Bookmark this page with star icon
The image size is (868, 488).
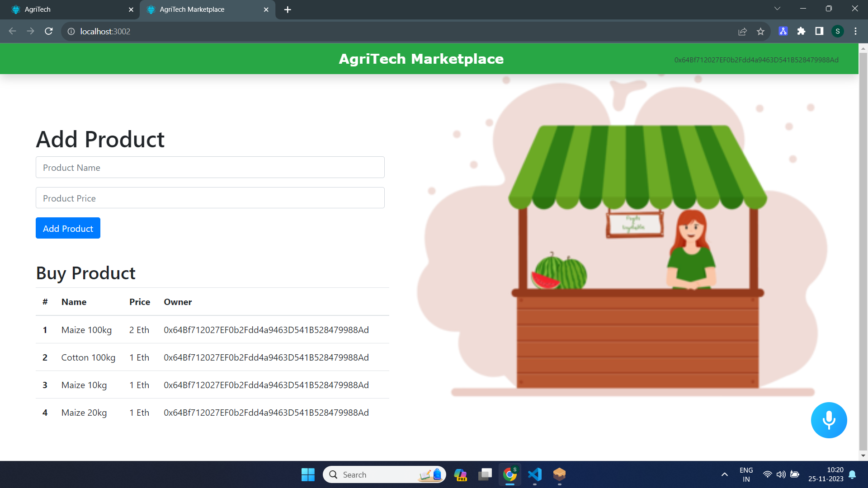tap(760, 31)
